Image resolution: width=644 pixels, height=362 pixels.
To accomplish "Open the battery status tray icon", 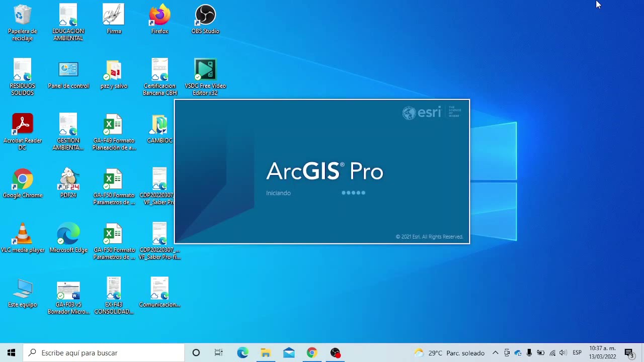I will tap(540, 353).
